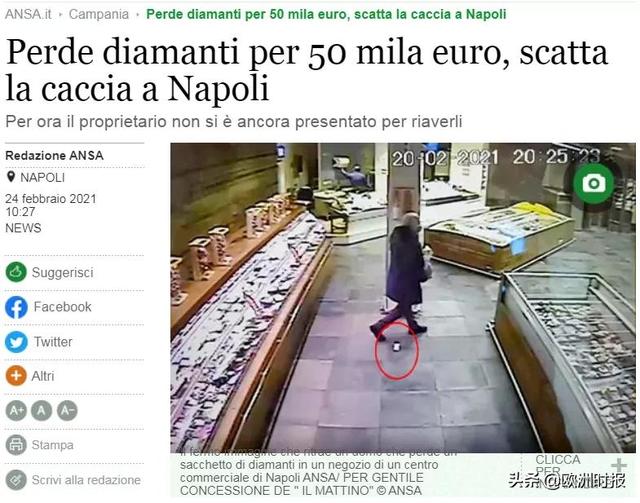Open more sharing options with Altri plus icon
This screenshot has height=503, width=640.
click(x=16, y=376)
